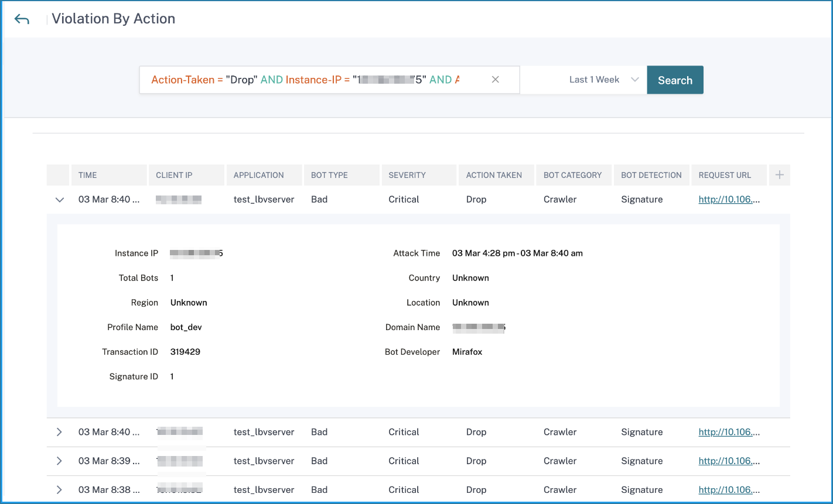Go back using the arrow beside Violation By Action
Screen dimensions: 833x504
(22, 19)
